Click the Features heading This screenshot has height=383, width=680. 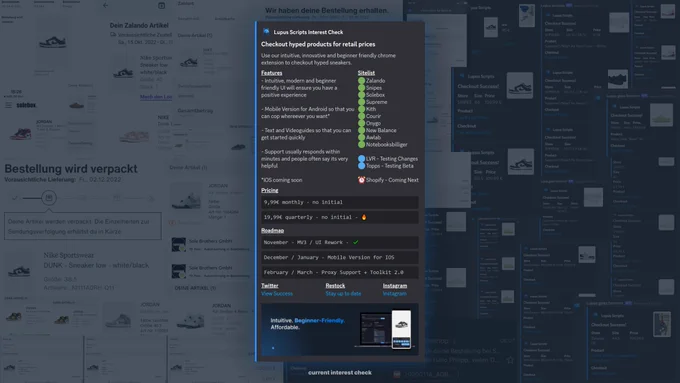pyautogui.click(x=271, y=73)
